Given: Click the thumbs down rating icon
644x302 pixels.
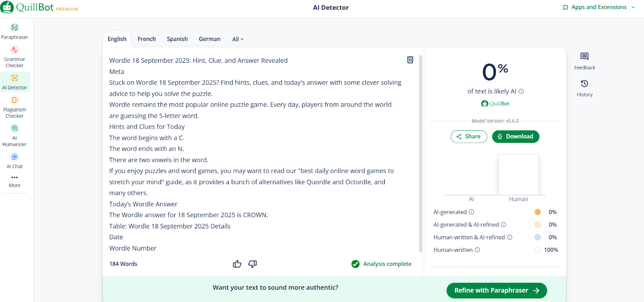Looking at the screenshot, I should 253,264.
